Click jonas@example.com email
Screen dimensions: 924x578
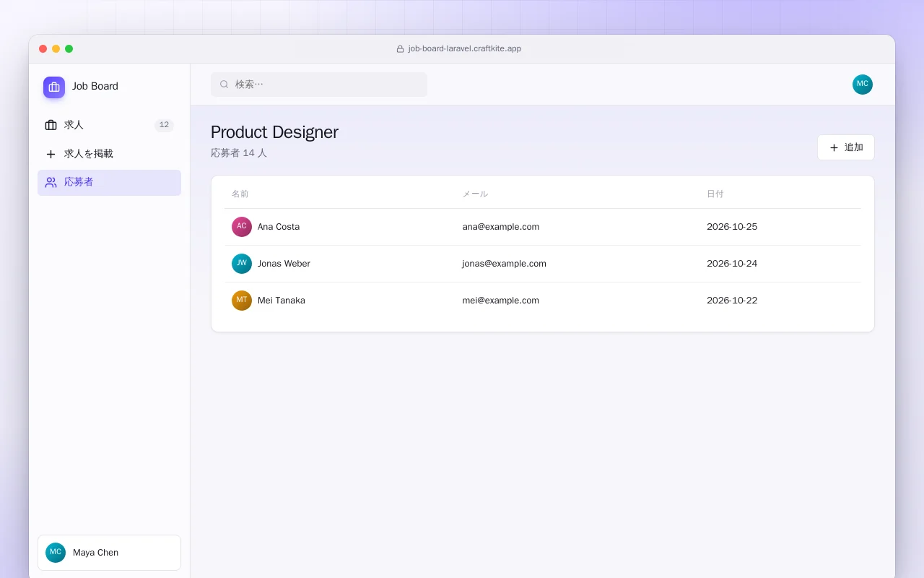[505, 264]
